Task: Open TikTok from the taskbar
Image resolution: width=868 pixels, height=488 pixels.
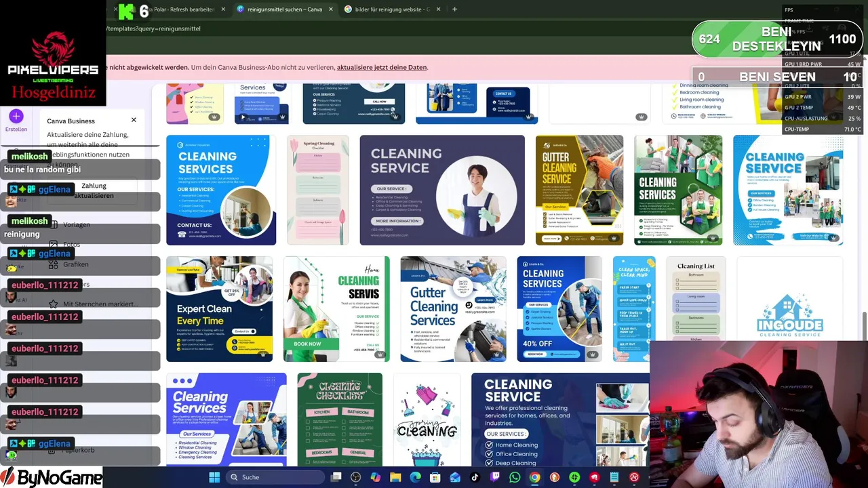Action: tap(475, 477)
